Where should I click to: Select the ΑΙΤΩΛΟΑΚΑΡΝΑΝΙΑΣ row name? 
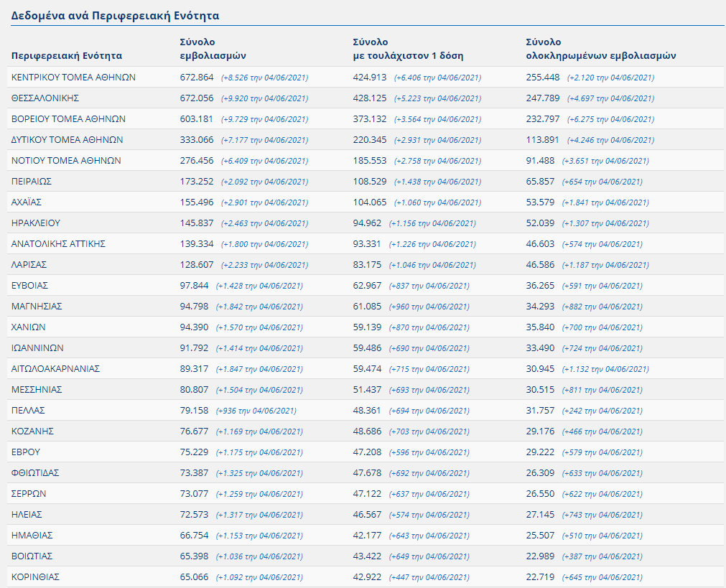point(55,369)
